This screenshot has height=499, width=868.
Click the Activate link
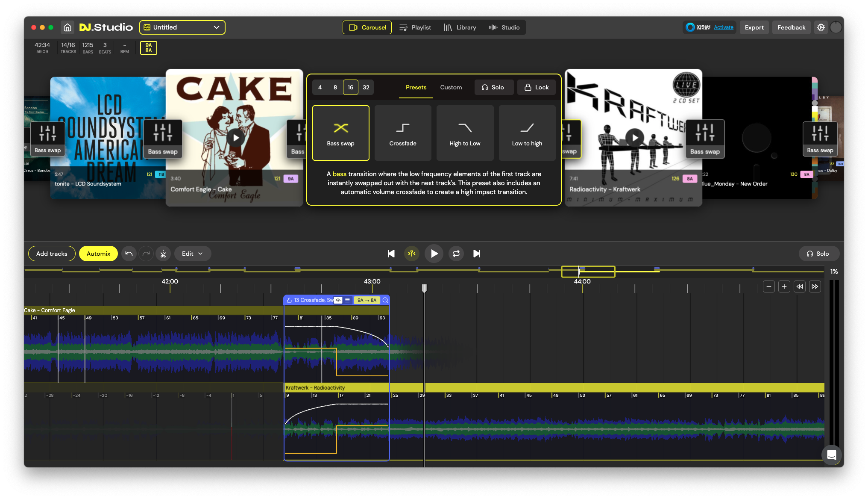(x=724, y=27)
